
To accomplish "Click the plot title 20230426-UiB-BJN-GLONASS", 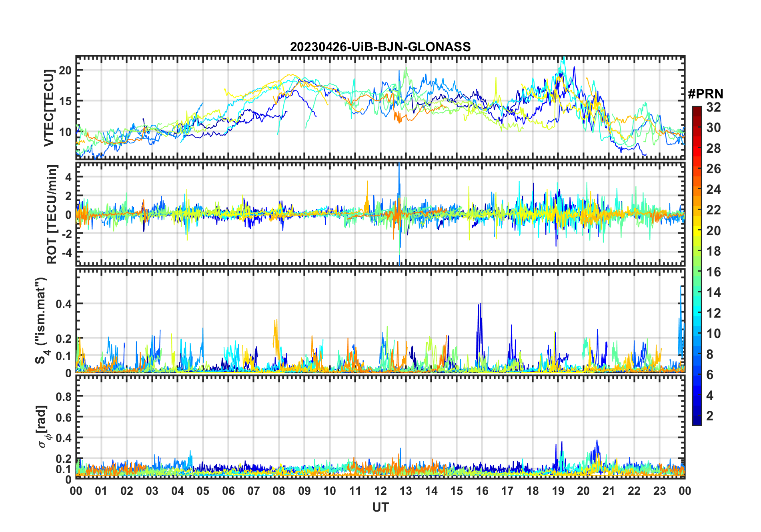I will point(380,47).
